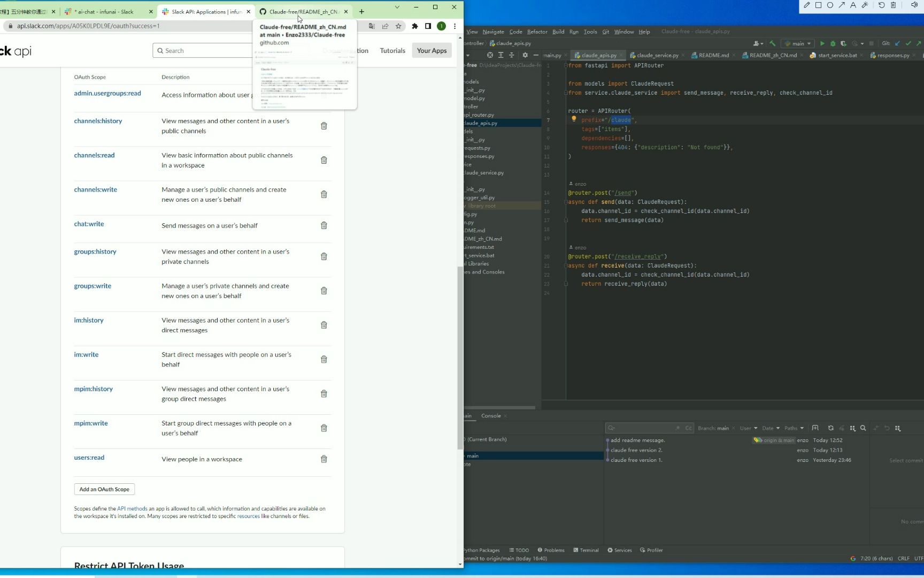
Task: Open the Tools menu in PyCharm
Action: (590, 32)
